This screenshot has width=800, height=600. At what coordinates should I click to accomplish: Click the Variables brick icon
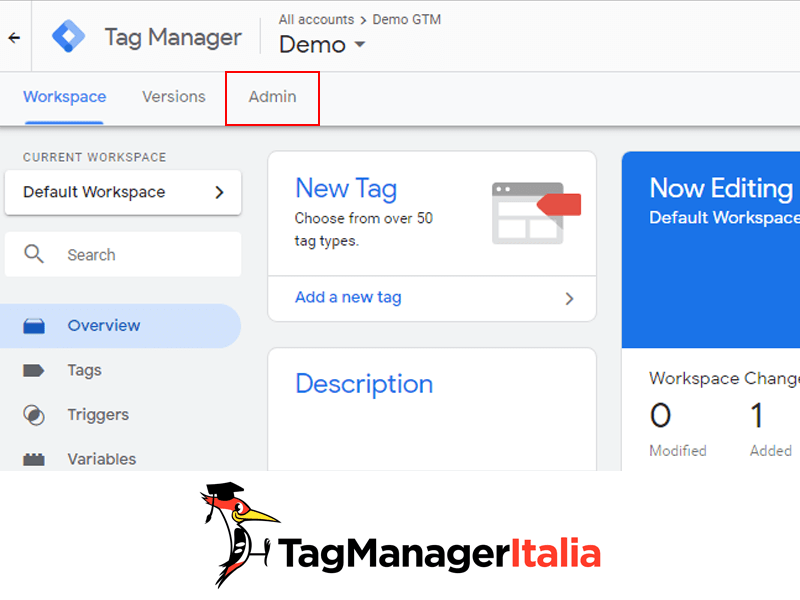pos(34,459)
